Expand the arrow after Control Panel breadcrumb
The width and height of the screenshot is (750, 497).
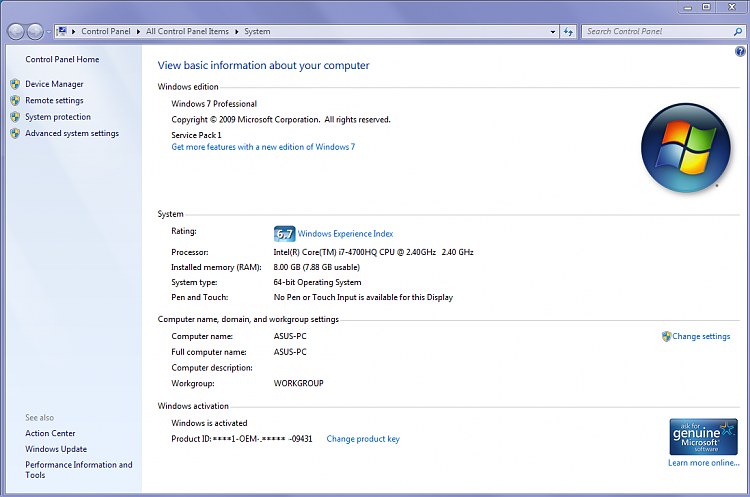pos(138,32)
